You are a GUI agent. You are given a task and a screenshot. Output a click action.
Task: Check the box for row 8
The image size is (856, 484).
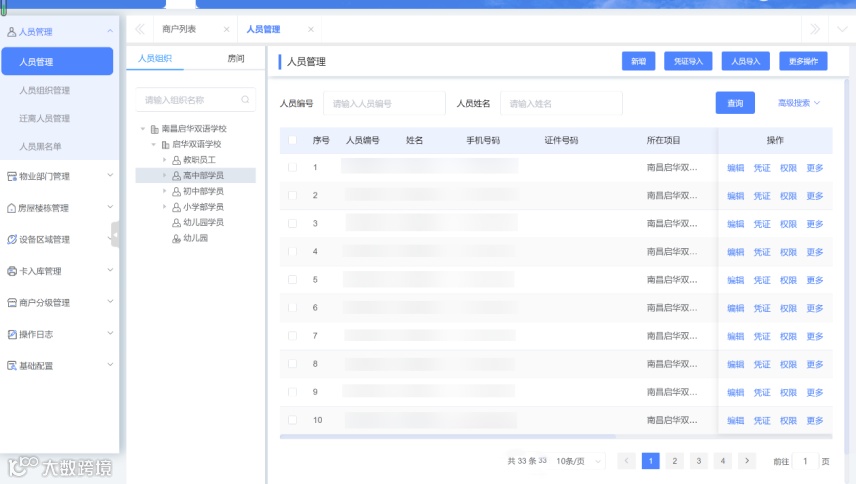[x=293, y=364]
